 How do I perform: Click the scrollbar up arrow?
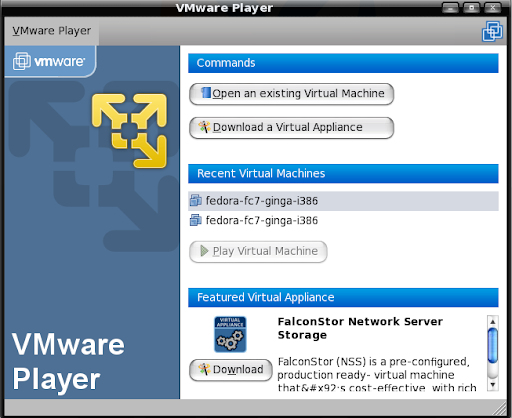(493, 322)
